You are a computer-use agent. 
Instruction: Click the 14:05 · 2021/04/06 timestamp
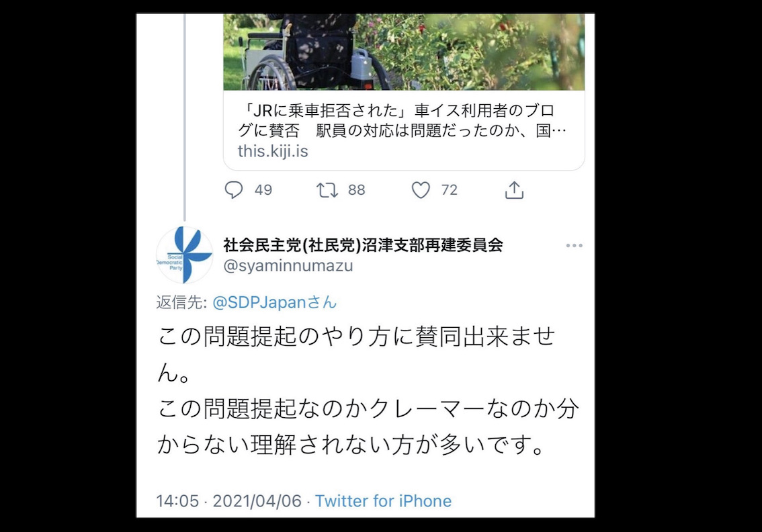coord(229,501)
